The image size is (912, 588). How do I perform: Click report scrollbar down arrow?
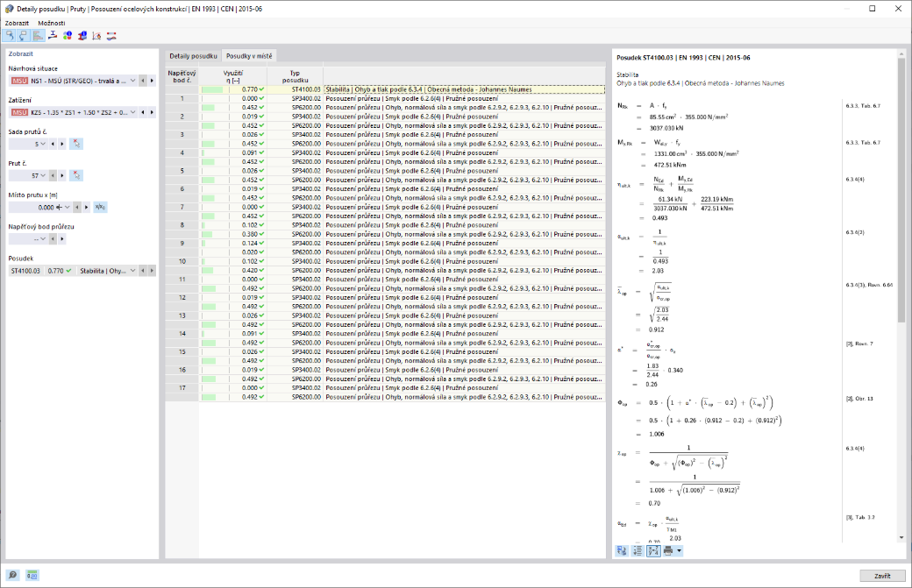(901, 537)
